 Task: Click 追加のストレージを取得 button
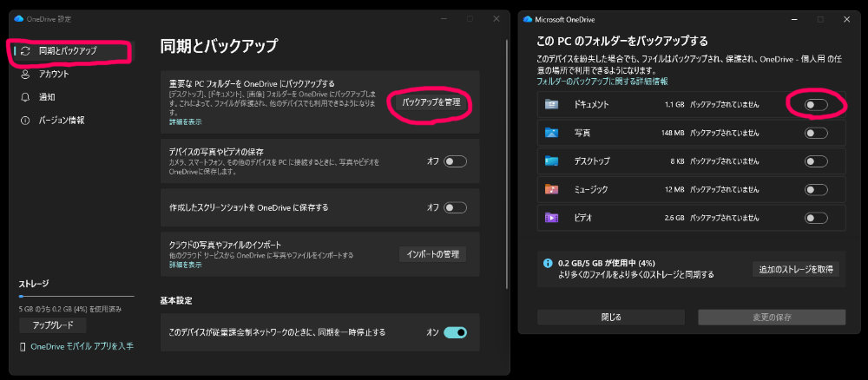pyautogui.click(x=795, y=269)
